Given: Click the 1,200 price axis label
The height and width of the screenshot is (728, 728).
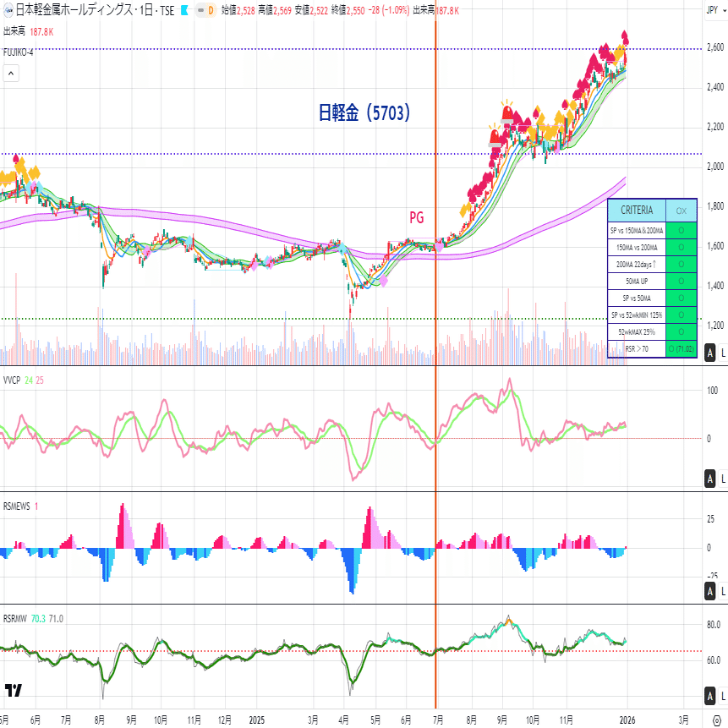Looking at the screenshot, I should pos(715,326).
